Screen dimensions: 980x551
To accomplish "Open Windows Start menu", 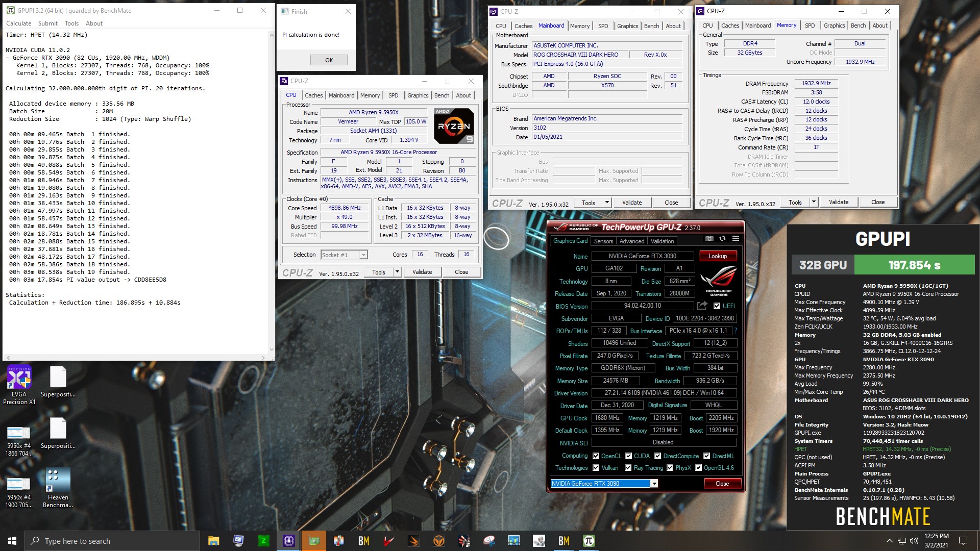I will click(12, 541).
